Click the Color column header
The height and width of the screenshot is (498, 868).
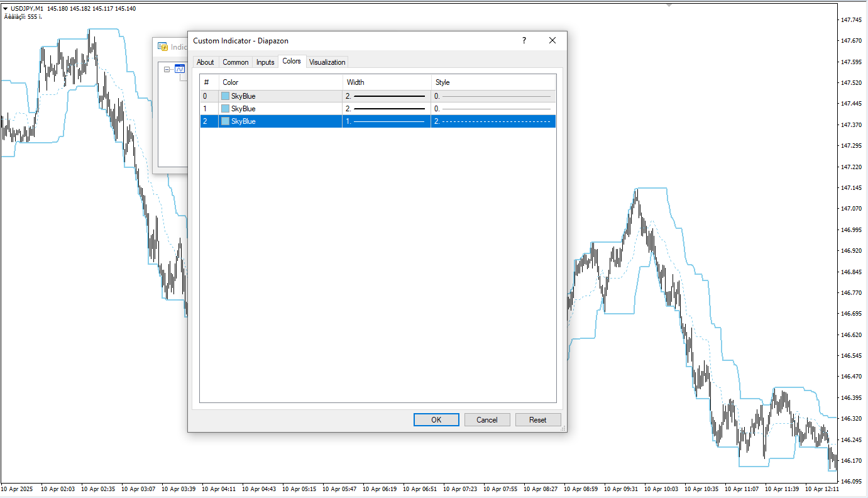tap(281, 82)
